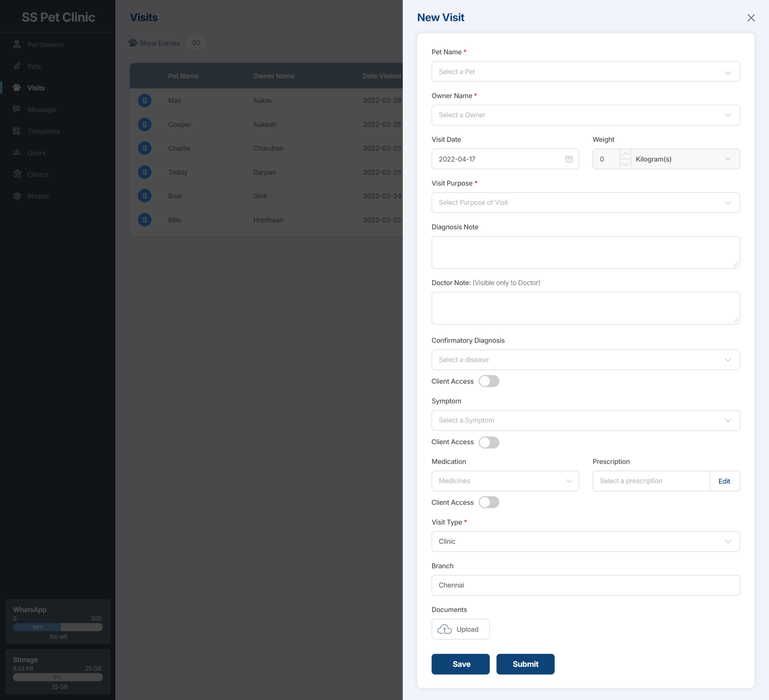
Task: Click the Message chat bubble icon
Action: 17,109
